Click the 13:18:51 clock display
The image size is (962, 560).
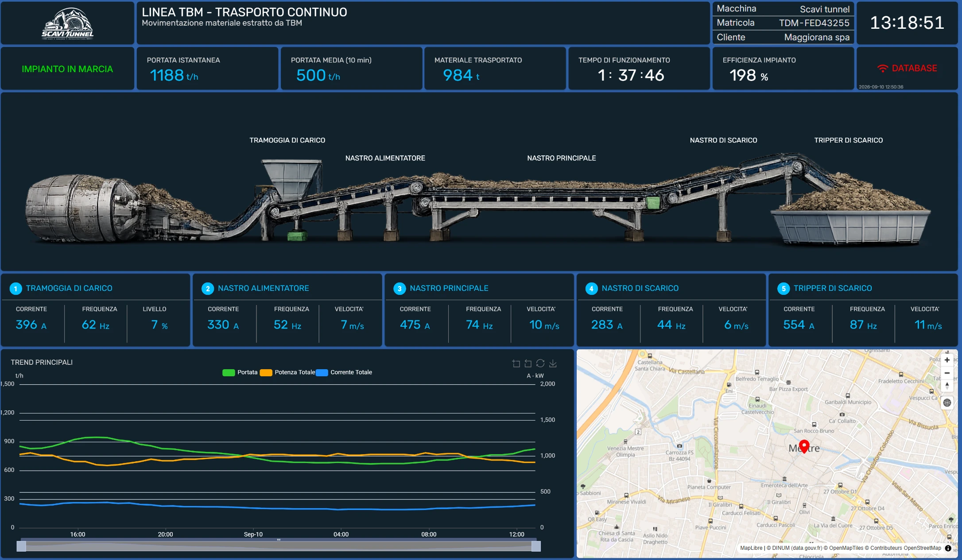(907, 23)
